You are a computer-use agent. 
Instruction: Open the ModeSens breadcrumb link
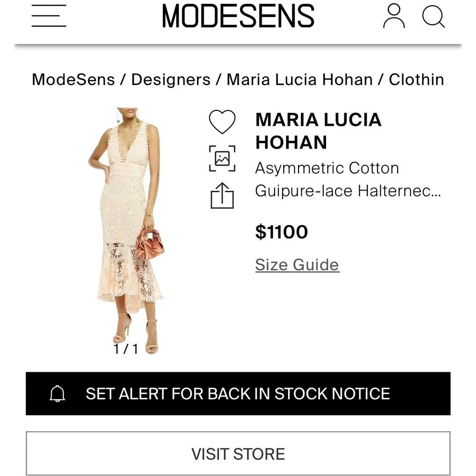72,79
